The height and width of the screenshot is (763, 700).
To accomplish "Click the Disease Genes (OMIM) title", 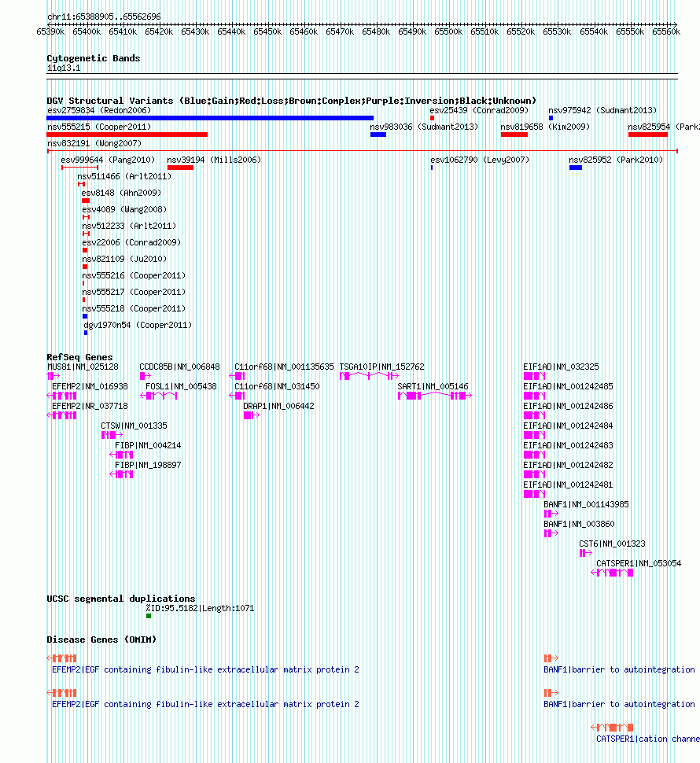I will (x=101, y=640).
